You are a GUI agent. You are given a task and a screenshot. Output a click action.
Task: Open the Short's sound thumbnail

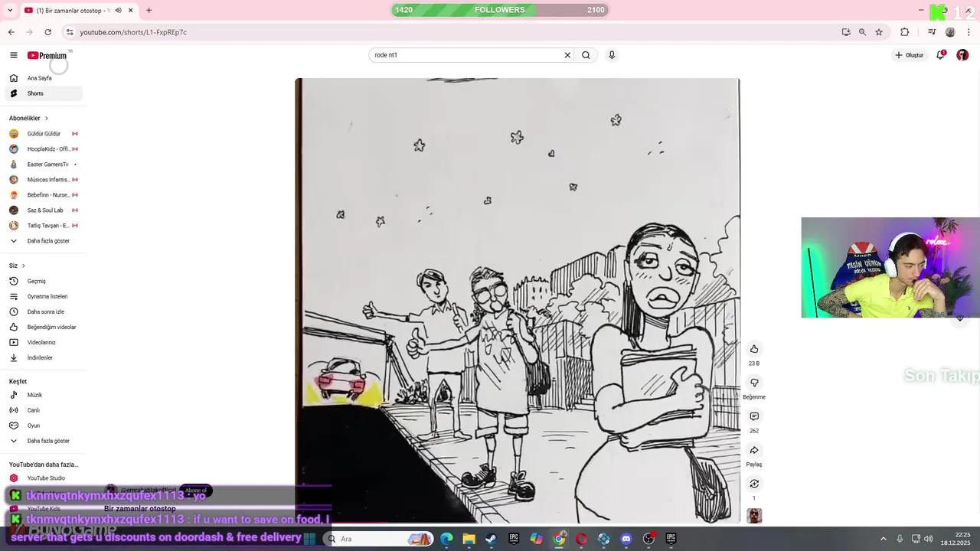[754, 516]
